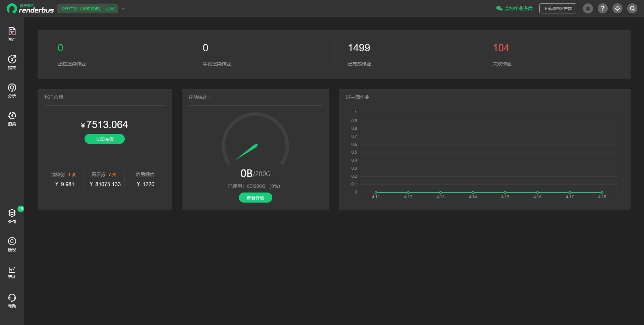
Task: Open the 资产 (Assets) sidebar icon
Action: [12, 34]
